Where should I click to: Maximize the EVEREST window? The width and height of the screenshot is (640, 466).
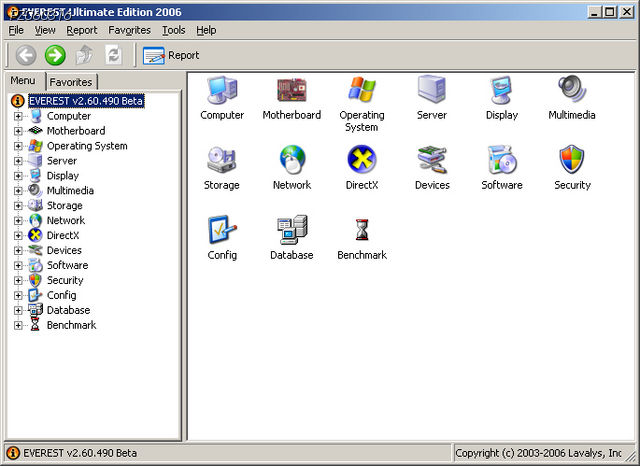pyautogui.click(x=610, y=12)
